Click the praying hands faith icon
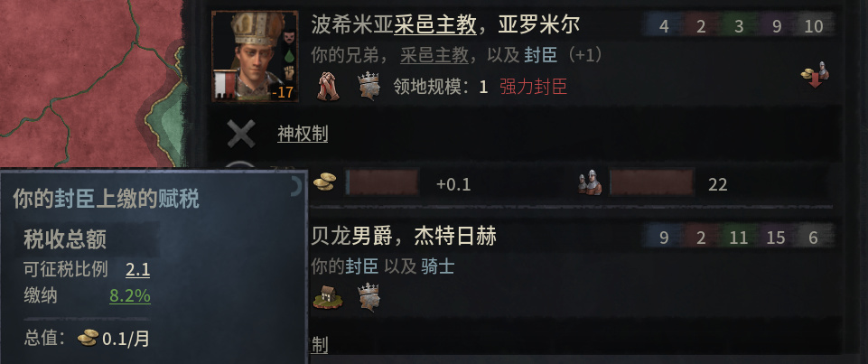Screen dimensions: 868x364 pyautogui.click(x=328, y=87)
